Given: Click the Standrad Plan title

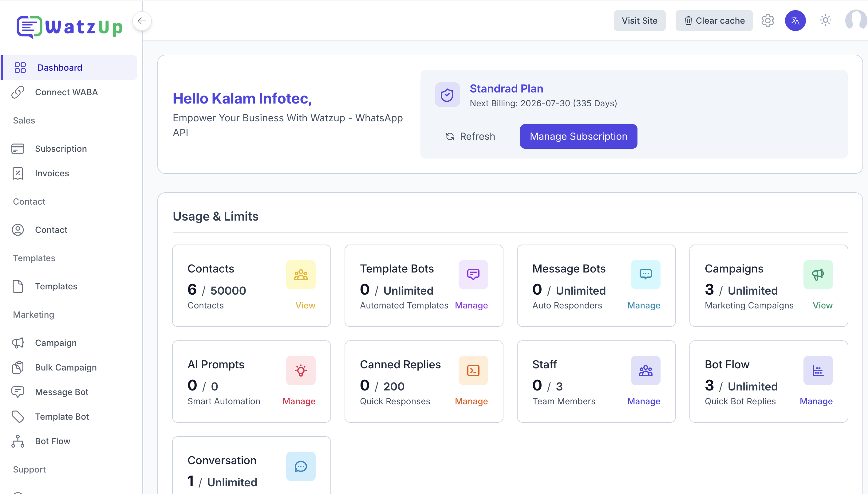Looking at the screenshot, I should [506, 88].
